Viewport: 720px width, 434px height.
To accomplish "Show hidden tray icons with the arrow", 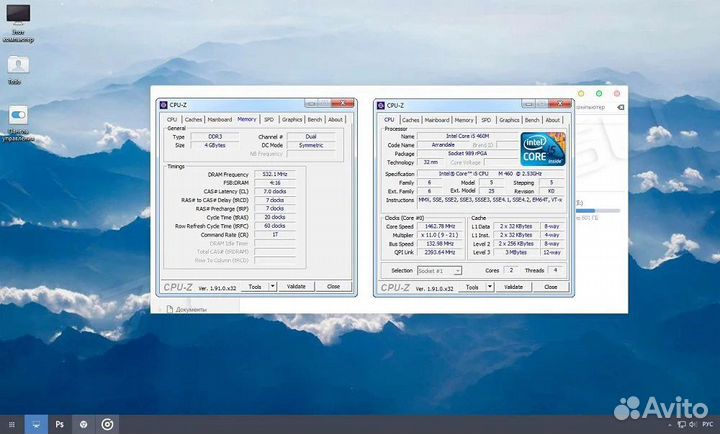I will coord(671,425).
